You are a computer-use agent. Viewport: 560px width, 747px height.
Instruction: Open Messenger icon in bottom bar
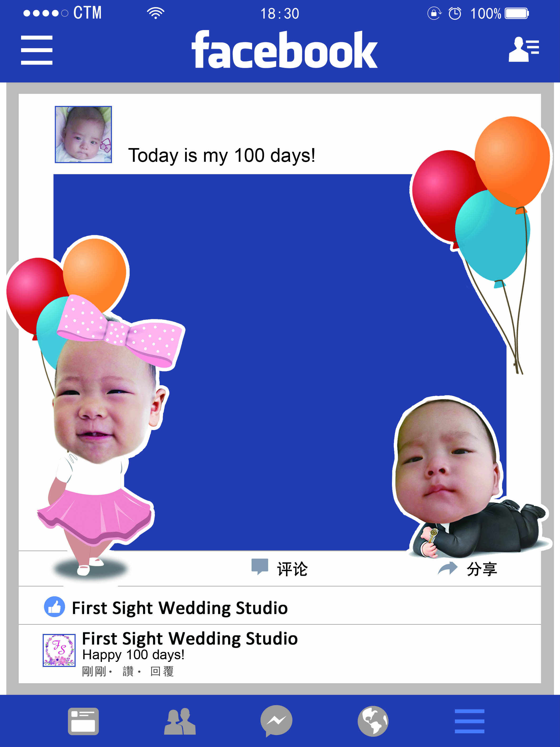tap(276, 721)
